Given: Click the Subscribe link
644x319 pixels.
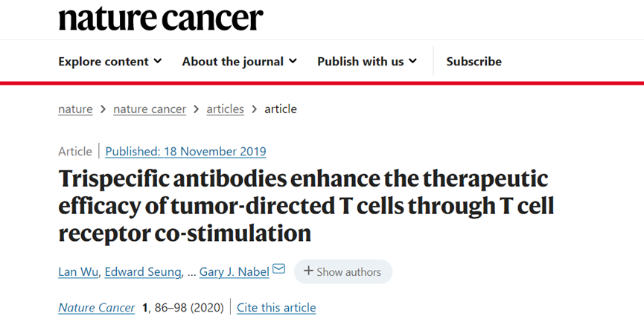Looking at the screenshot, I should 474,62.
